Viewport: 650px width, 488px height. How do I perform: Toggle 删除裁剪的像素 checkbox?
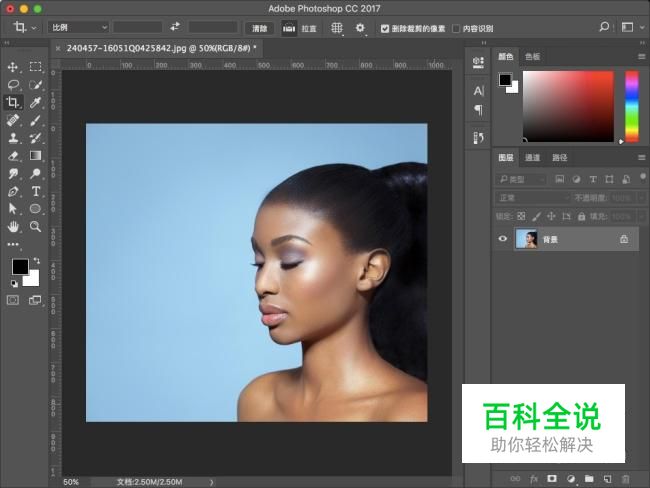(x=385, y=28)
